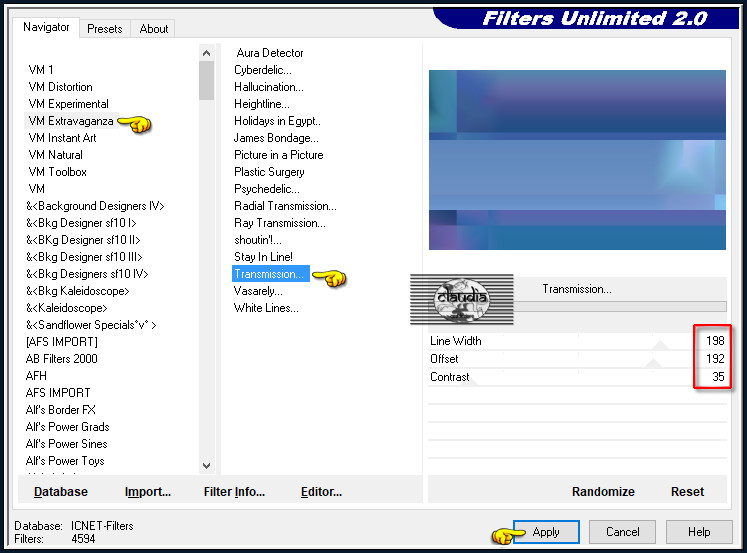Choose the James Bondage... filter
This screenshot has width=747, height=553.
(276, 138)
